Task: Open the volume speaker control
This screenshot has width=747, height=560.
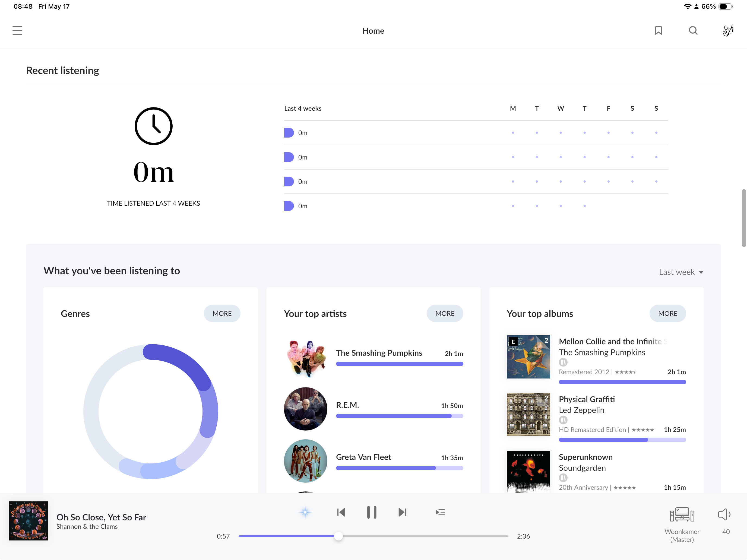Action: point(724,514)
